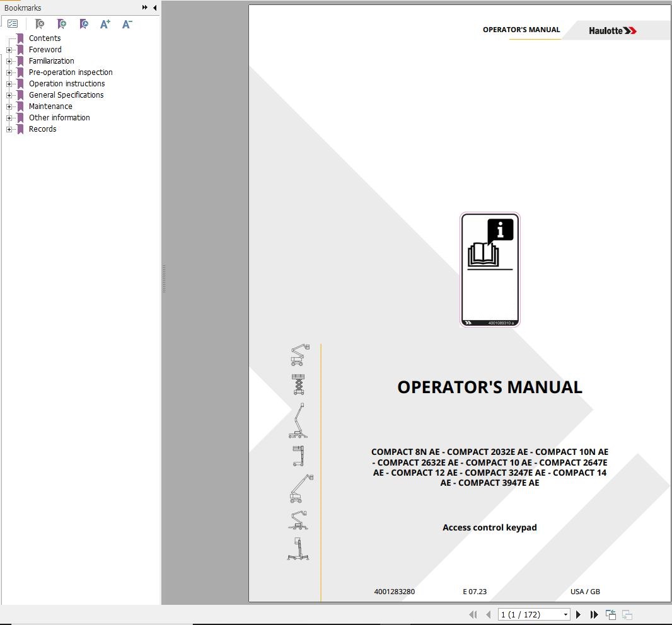Click the Contents bookmark ribbon icon

[x=20, y=38]
